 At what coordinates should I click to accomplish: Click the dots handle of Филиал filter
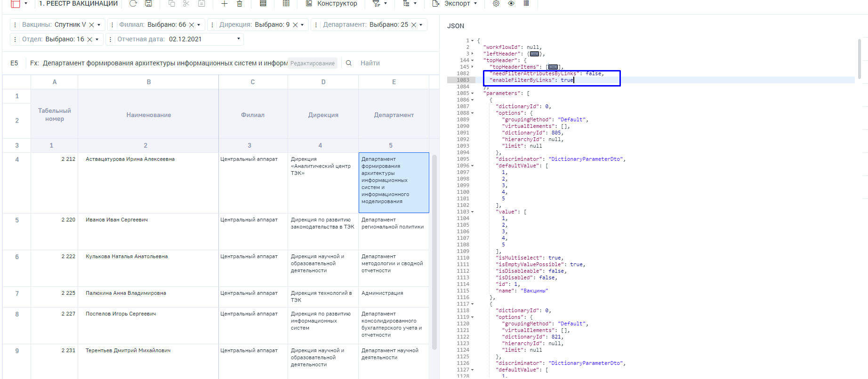coord(112,25)
